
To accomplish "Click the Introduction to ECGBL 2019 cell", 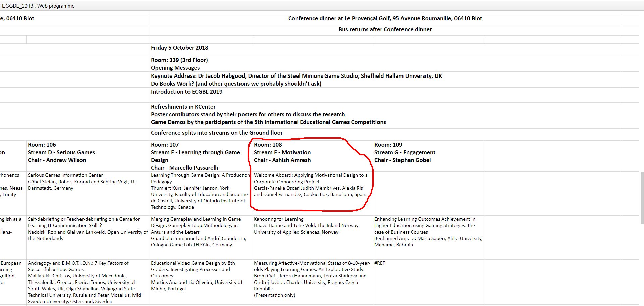I will click(186, 92).
